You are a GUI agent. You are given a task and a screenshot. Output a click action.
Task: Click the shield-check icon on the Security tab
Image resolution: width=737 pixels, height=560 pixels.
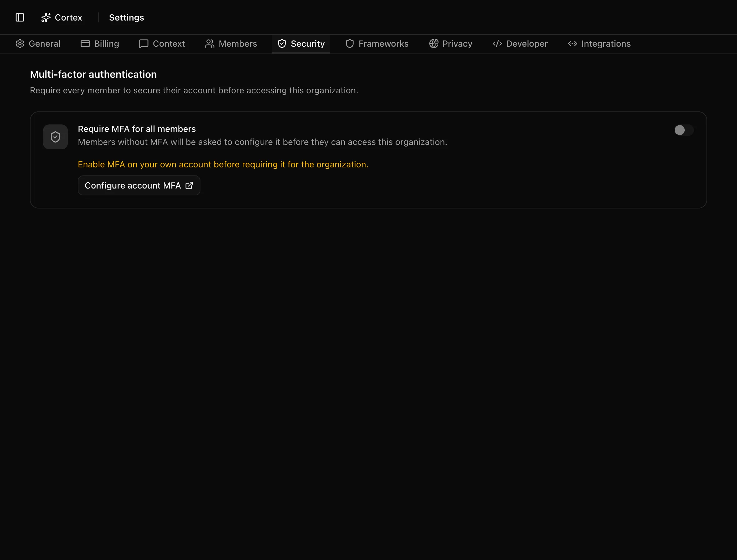coord(282,44)
